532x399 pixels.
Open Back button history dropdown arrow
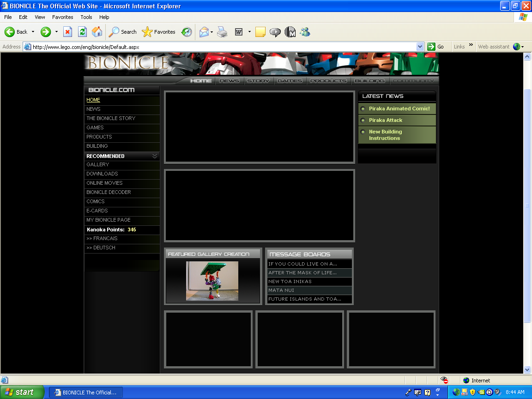point(33,32)
